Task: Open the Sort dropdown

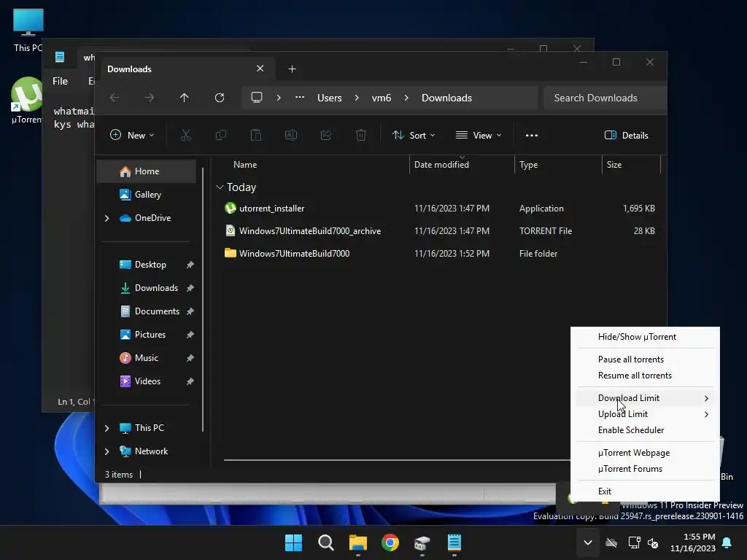Action: point(413,135)
